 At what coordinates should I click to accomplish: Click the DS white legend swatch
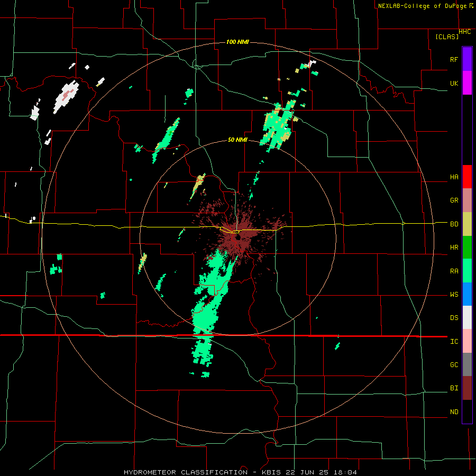coord(467,317)
